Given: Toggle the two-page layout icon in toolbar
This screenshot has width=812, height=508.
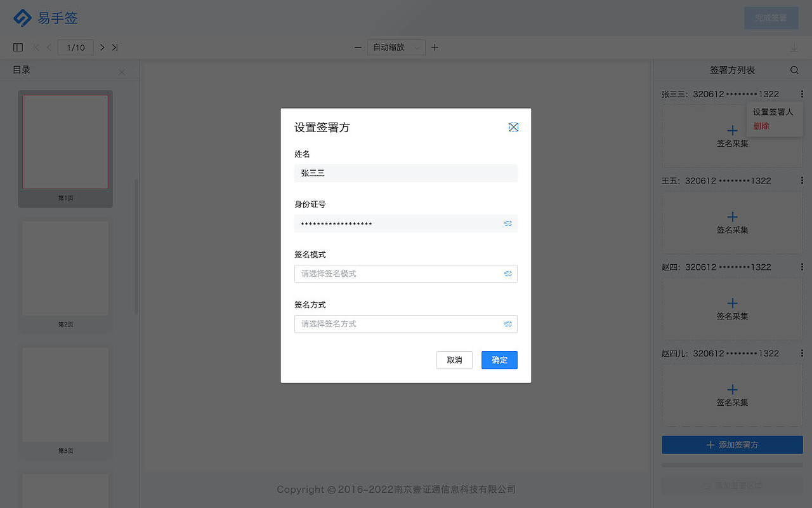Looking at the screenshot, I should click(x=18, y=47).
